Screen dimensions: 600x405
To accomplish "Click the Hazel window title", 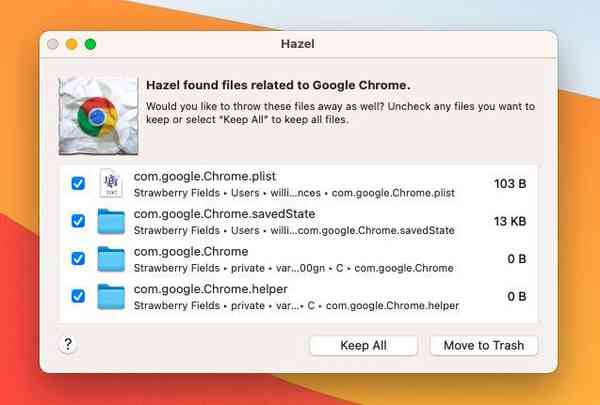I will tap(298, 45).
